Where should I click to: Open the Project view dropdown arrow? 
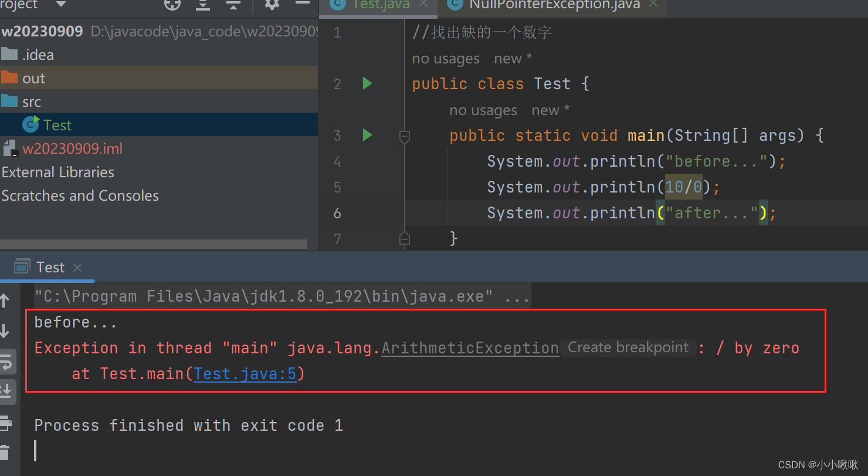tap(61, 4)
